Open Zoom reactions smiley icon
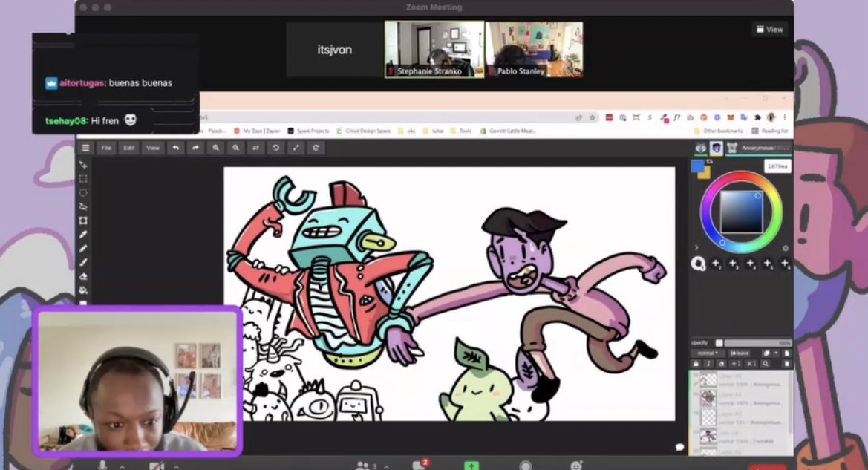This screenshot has height=470, width=868. (x=575, y=466)
